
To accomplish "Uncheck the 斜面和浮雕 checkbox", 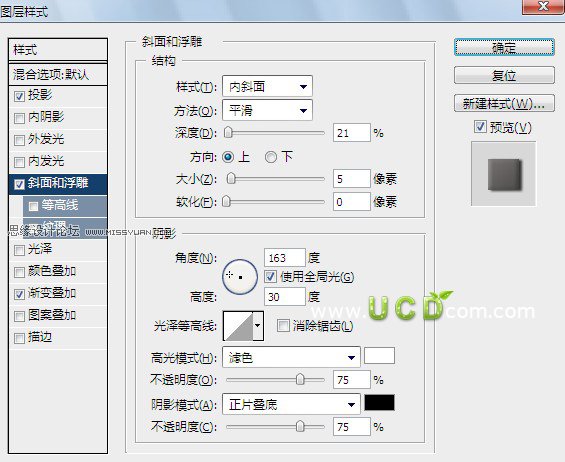I will pos(19,184).
